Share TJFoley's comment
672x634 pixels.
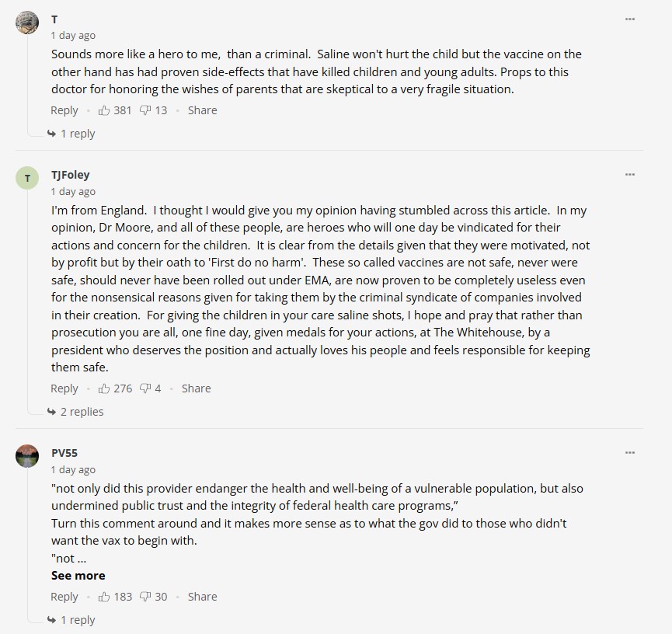coord(196,388)
